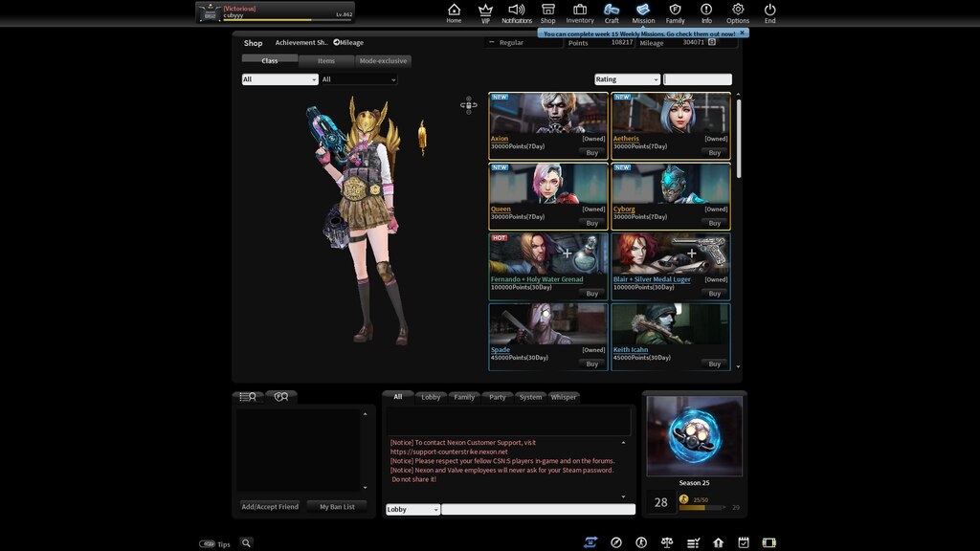Close the weekly missions notification banner
Viewport: 980px width, 551px height.
tap(742, 33)
